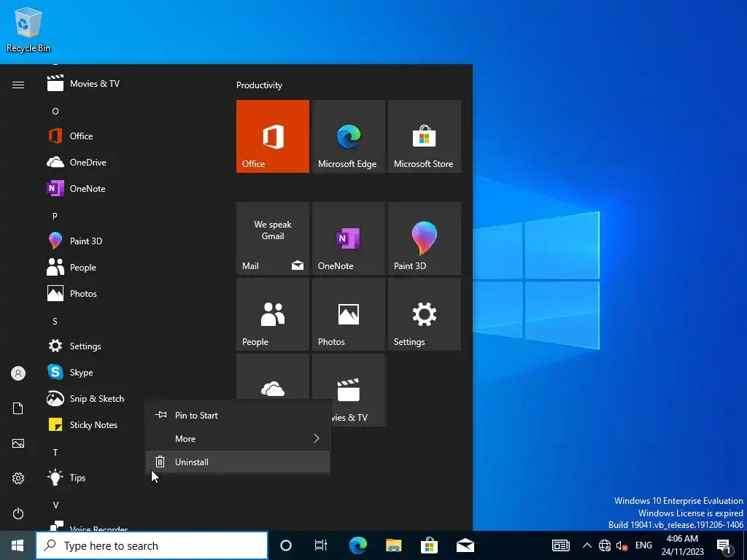Screen dimensions: 747x560
Task: Open Task View on the taskbar
Action: pos(321,545)
